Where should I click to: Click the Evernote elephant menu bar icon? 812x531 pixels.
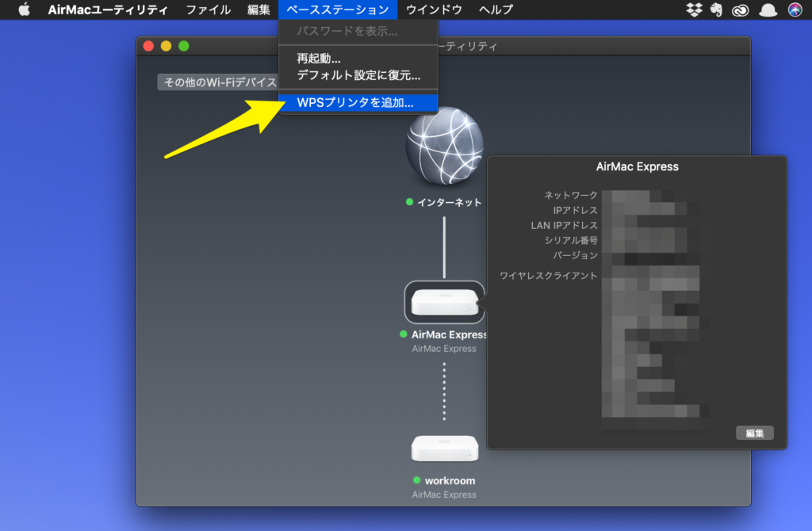[x=716, y=10]
